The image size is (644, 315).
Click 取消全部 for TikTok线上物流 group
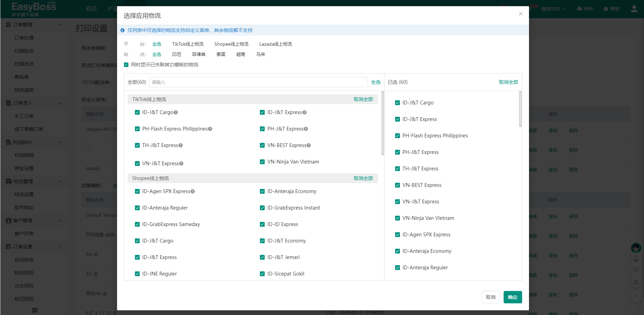363,99
